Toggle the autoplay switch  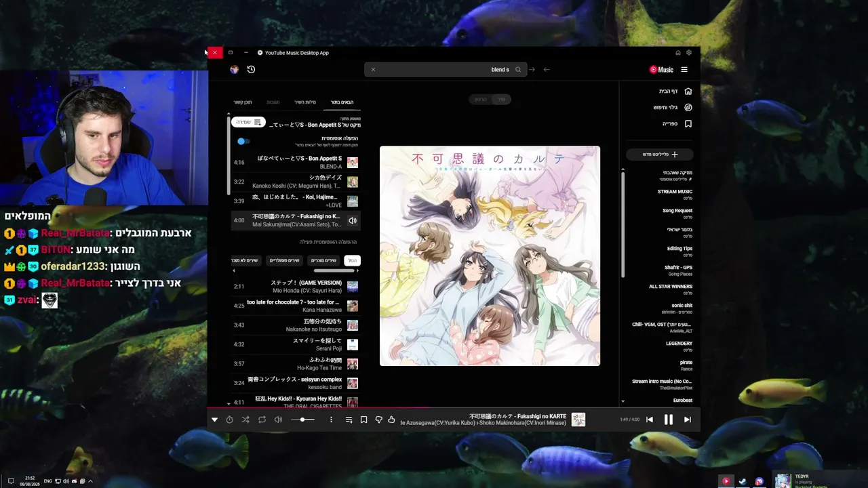pyautogui.click(x=243, y=141)
